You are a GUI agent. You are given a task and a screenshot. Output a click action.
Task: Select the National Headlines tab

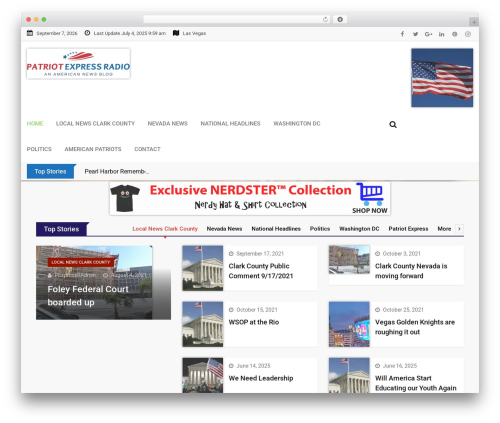276,229
